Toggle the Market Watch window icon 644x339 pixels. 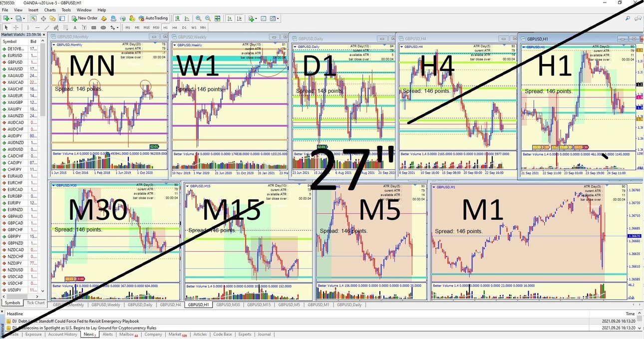coord(34,18)
